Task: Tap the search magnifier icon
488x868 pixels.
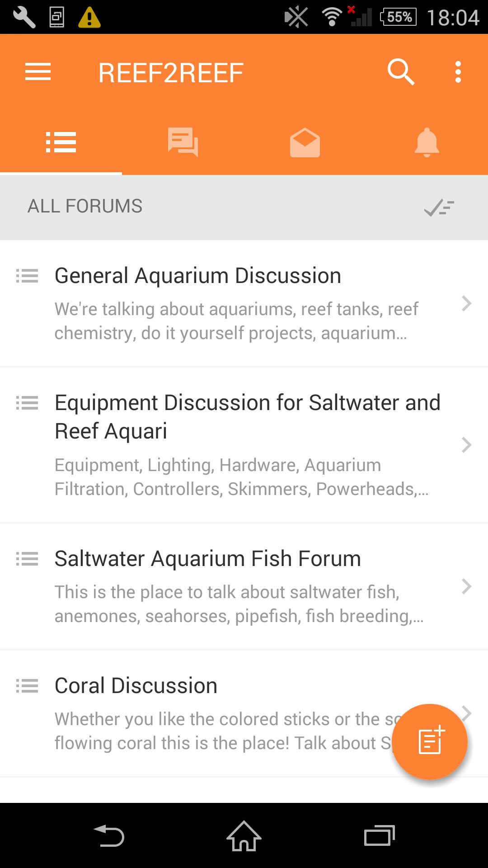Action: (401, 72)
